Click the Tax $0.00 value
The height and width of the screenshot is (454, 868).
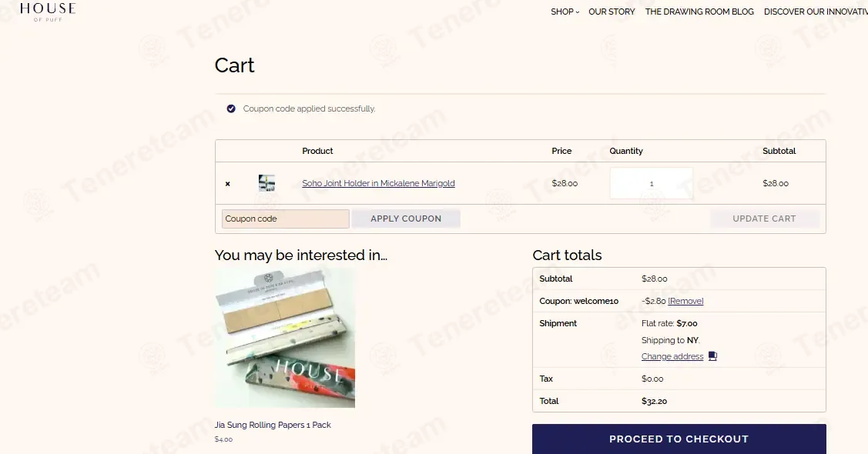coord(652,379)
